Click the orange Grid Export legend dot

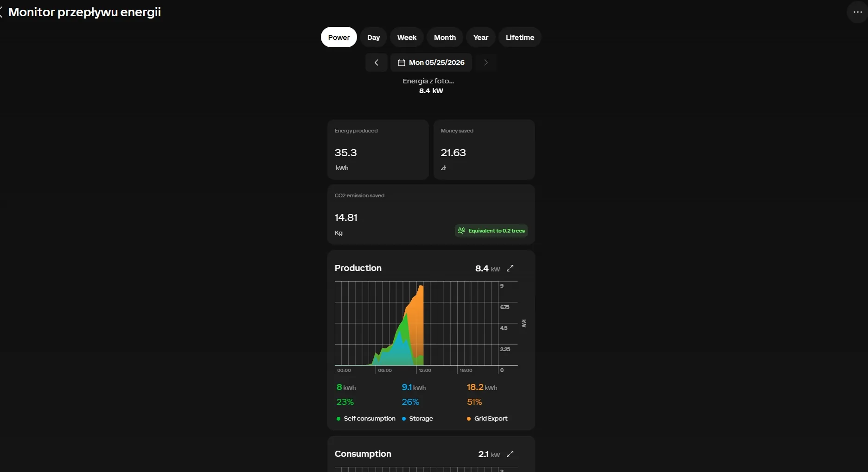469,419
